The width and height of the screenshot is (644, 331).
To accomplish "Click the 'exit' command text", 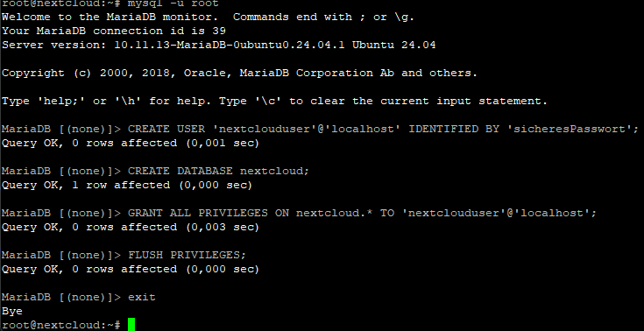I will click(x=142, y=297).
